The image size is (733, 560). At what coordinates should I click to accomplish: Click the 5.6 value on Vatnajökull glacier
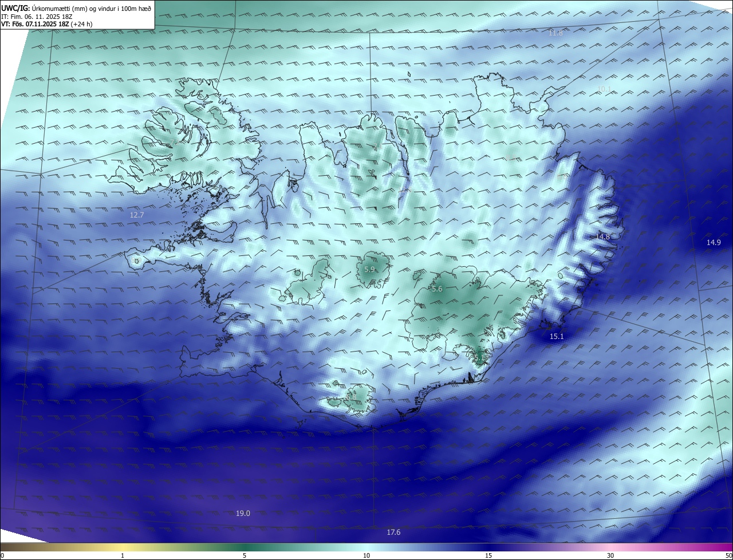(x=437, y=290)
